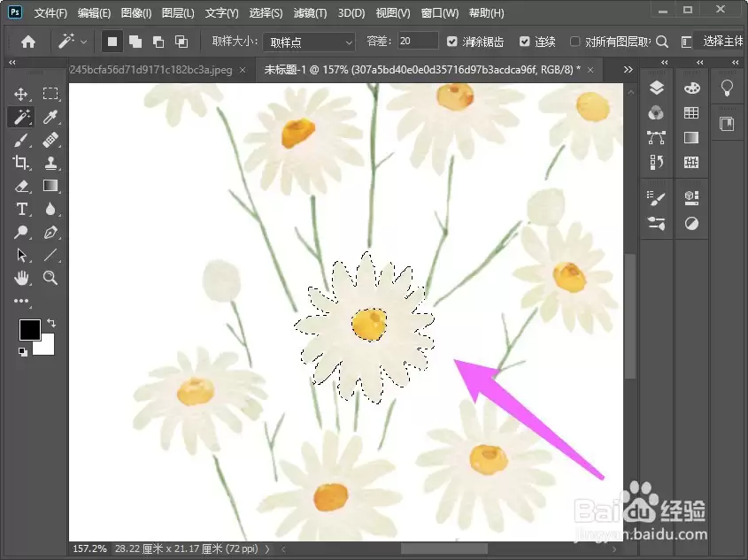Open the 文件(F) menu
Screen dimensions: 748x560
pos(50,13)
